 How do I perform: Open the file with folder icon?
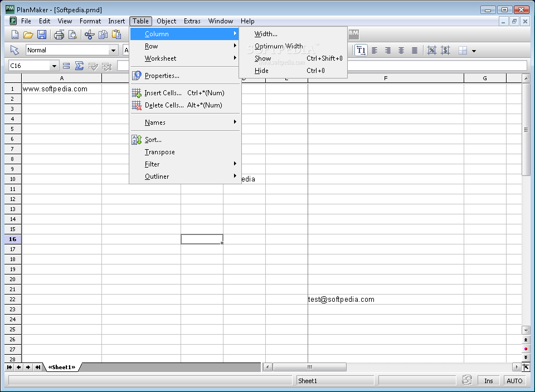click(28, 35)
